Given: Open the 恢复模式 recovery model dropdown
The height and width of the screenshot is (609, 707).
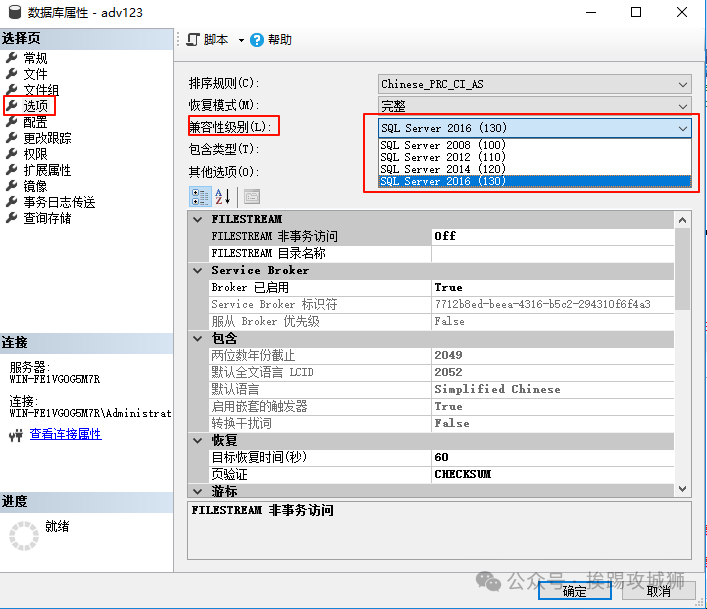Looking at the screenshot, I should pyautogui.click(x=683, y=106).
